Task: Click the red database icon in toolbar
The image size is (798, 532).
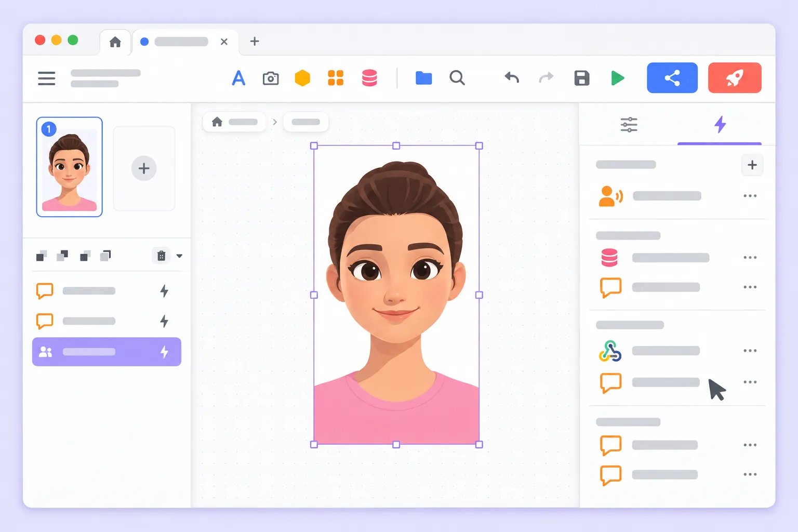Action: (369, 78)
